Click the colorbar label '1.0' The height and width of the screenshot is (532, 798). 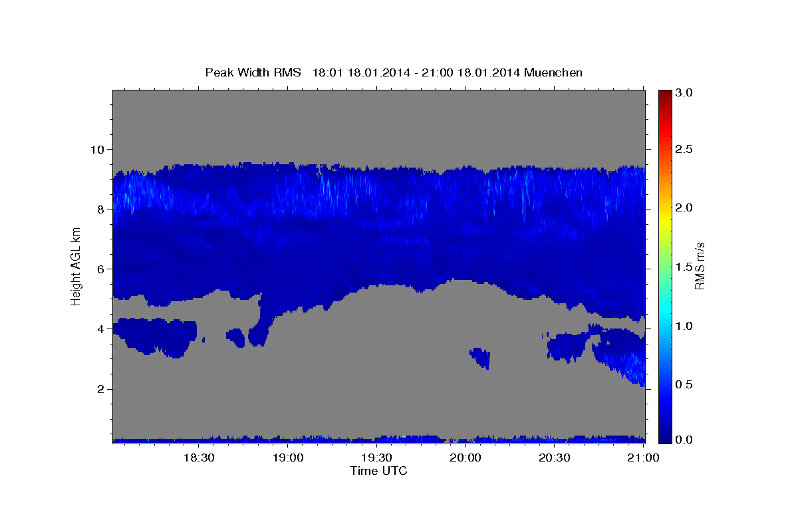(684, 326)
